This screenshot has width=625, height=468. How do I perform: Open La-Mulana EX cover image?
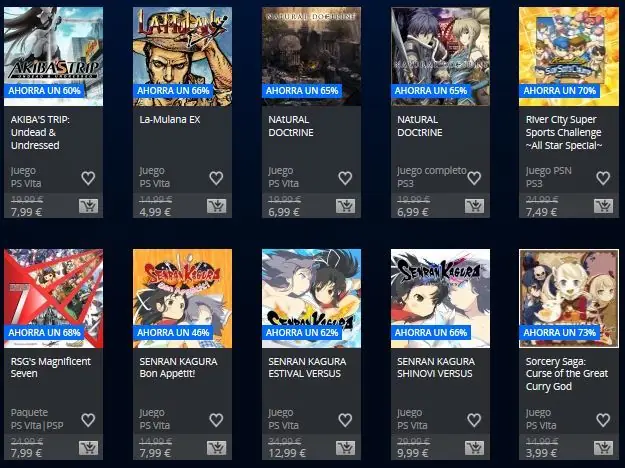pos(182,56)
